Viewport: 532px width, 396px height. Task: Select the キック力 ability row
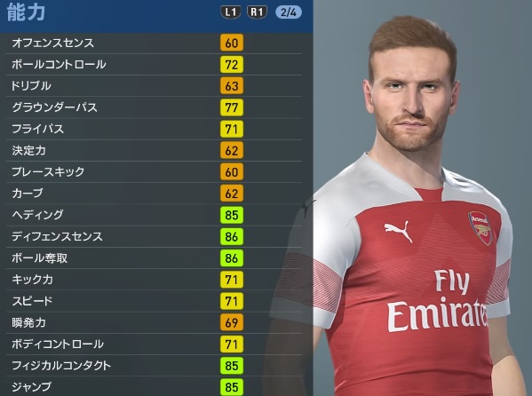click(154, 280)
